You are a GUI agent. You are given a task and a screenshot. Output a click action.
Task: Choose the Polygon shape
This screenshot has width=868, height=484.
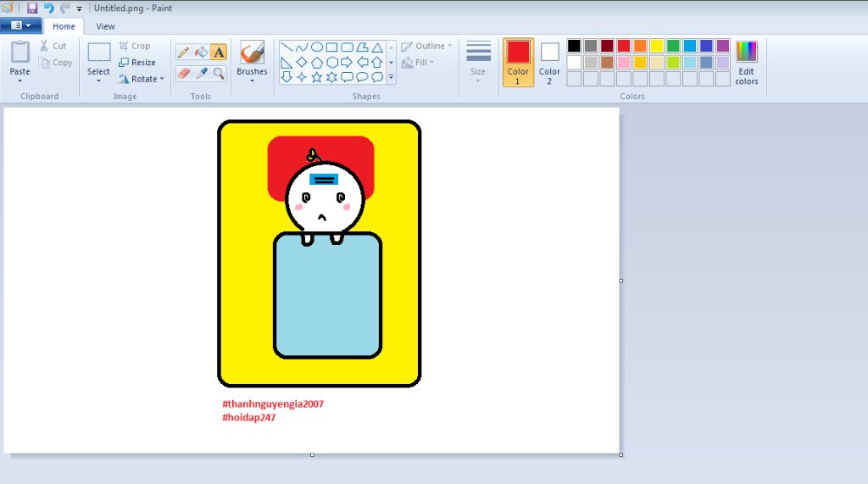362,47
